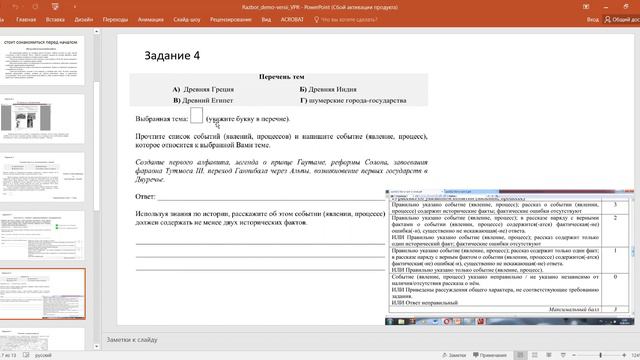Click the zoom out minus button
Viewport: 640px width, 360px height.
coord(574,355)
